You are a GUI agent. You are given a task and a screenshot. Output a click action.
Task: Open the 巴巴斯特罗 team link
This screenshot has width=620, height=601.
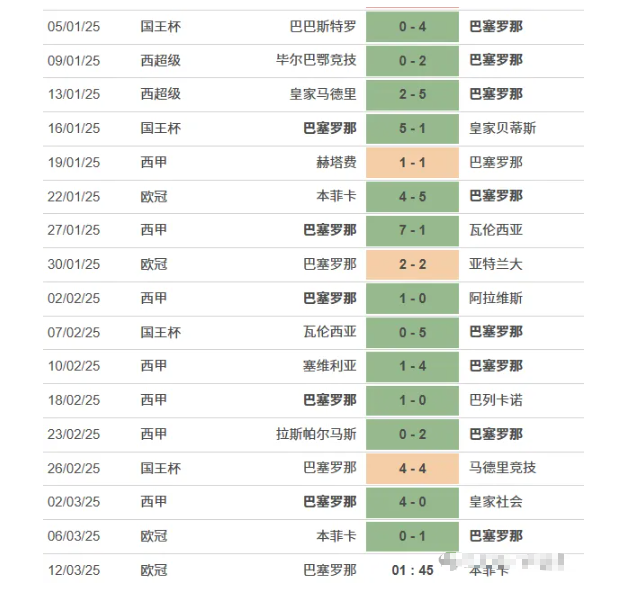click(322, 26)
